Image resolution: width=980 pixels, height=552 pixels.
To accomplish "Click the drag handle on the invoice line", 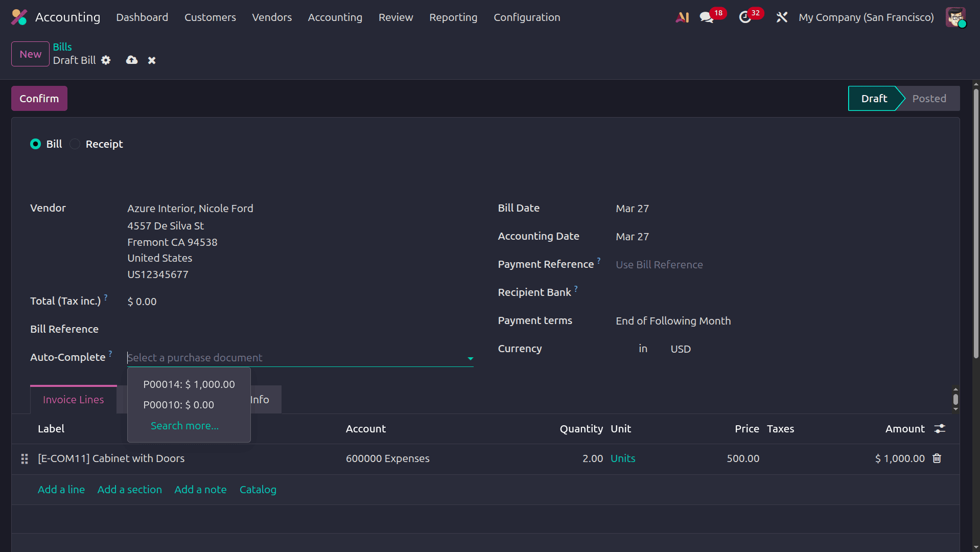I will coord(24,459).
